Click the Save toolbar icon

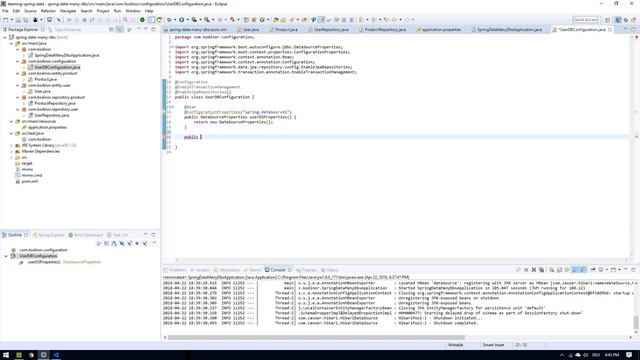(x=18, y=20)
